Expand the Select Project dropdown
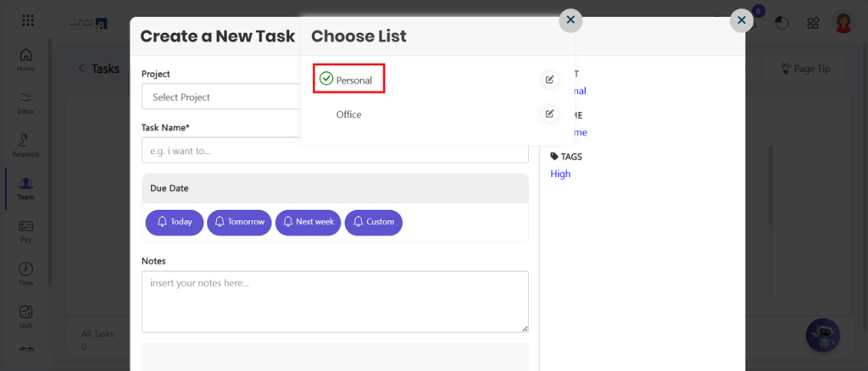868x371 pixels. point(222,97)
